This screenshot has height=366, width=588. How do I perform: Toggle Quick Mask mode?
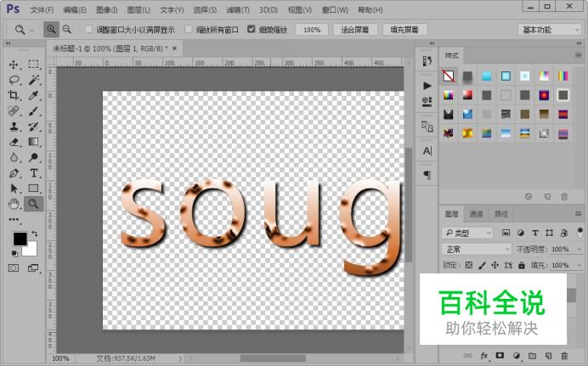point(14,268)
